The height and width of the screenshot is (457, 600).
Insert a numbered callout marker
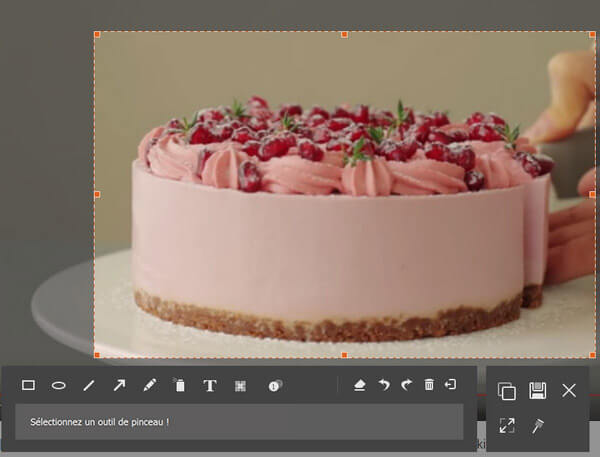(275, 385)
